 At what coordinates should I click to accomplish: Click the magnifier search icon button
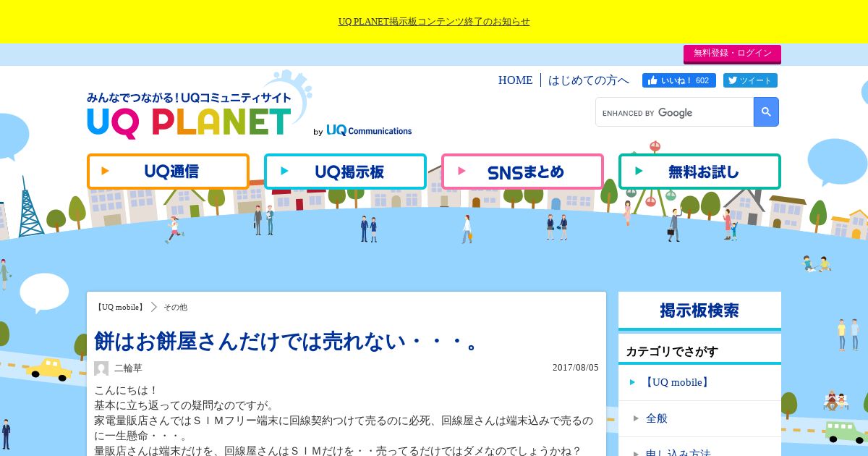[766, 112]
